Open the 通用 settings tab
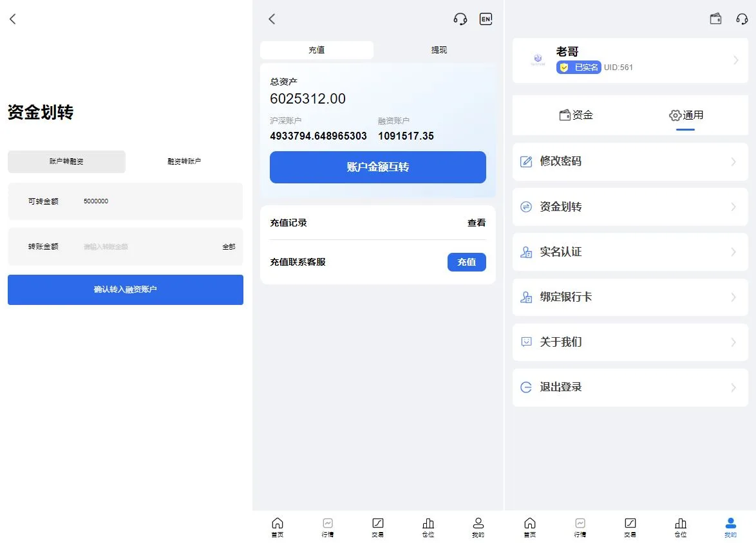 point(686,115)
